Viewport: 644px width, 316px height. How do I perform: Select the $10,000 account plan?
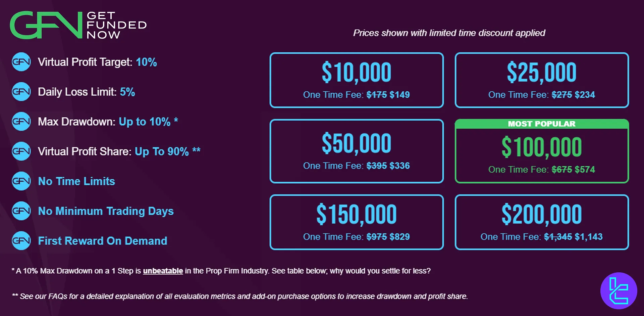click(357, 80)
